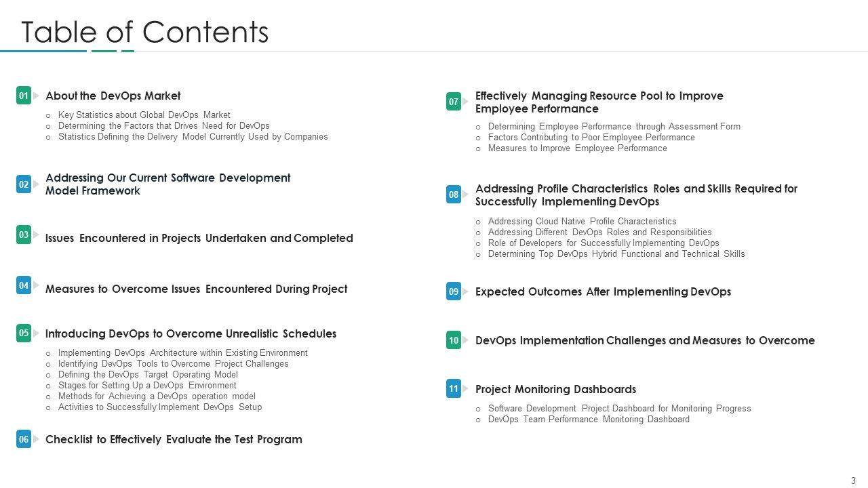Click the arrow beside badge 10
Image resolution: width=868 pixels, height=488 pixels.
point(465,340)
